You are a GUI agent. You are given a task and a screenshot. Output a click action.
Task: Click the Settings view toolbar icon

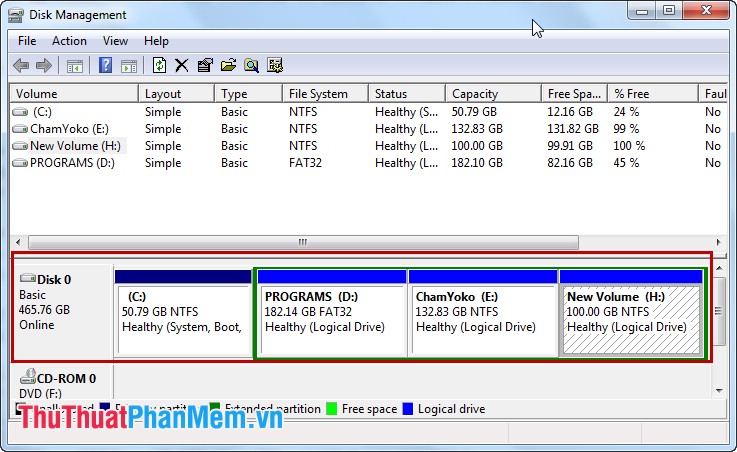[x=275, y=65]
